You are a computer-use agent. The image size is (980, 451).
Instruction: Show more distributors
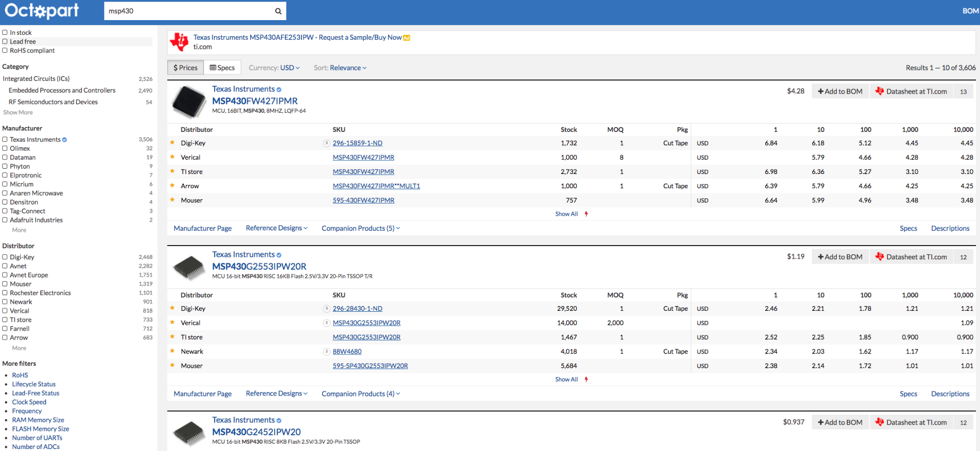19,348
